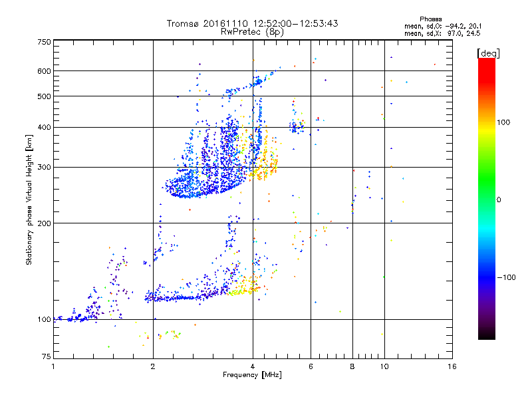Click the '2' frequency axis tick label
This screenshot has height=399, width=532.
tap(153, 366)
